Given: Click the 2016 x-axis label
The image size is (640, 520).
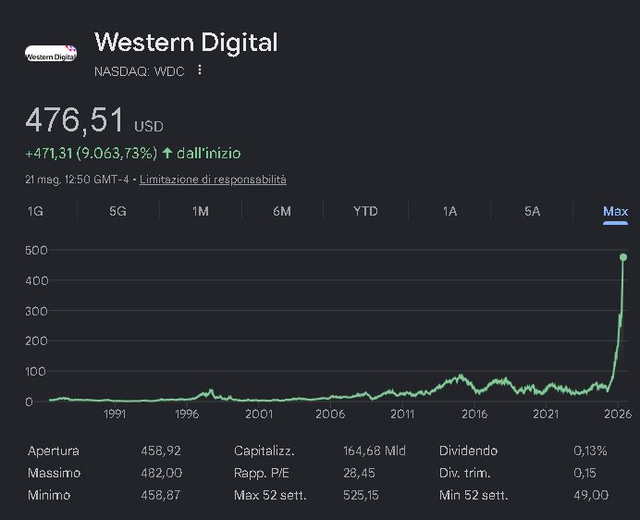Looking at the screenshot, I should pyautogui.click(x=474, y=414).
